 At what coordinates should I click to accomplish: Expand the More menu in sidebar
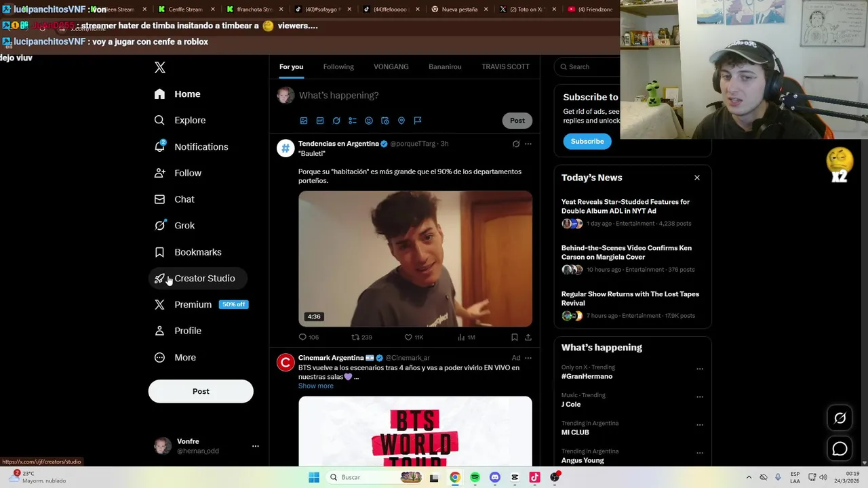pos(176,357)
